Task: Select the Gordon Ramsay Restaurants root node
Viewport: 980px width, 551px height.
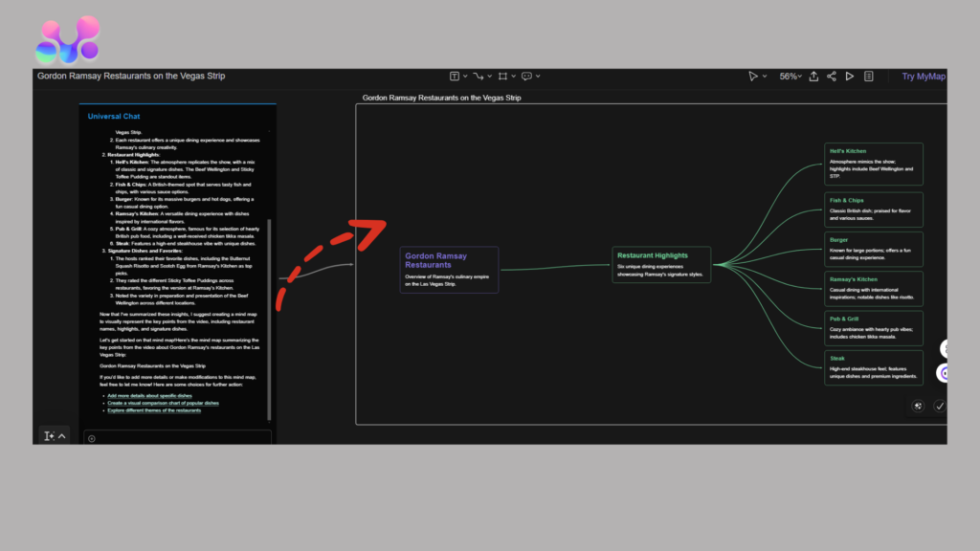Action: (x=450, y=270)
